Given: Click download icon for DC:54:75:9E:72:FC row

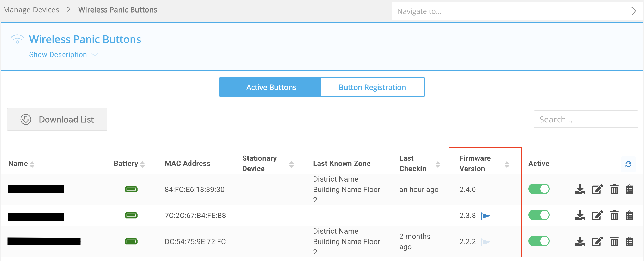Looking at the screenshot, I should pyautogui.click(x=580, y=241).
